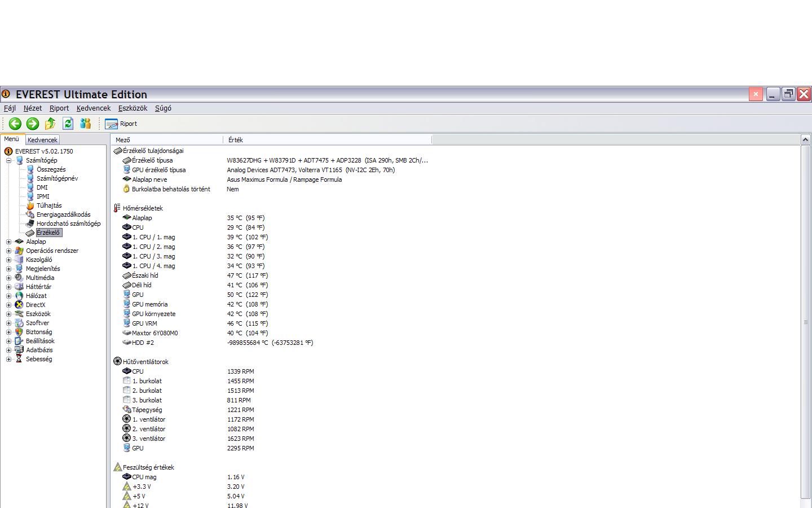Viewport: 812px width, 508px height.
Task: Select the Számítógépnév tree item
Action: point(58,178)
